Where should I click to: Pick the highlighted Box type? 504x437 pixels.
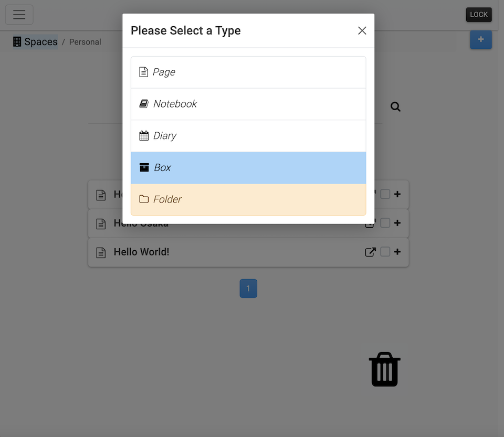[x=248, y=167]
